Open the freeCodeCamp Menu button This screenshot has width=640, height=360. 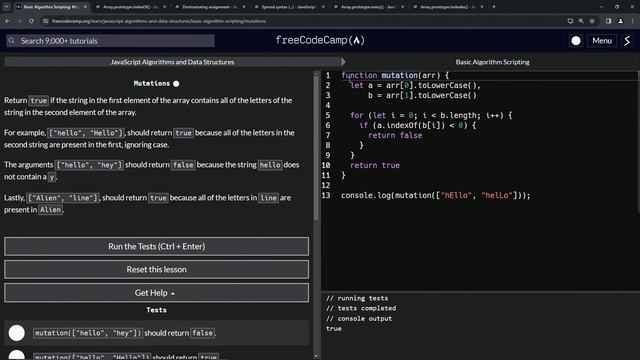pyautogui.click(x=602, y=41)
